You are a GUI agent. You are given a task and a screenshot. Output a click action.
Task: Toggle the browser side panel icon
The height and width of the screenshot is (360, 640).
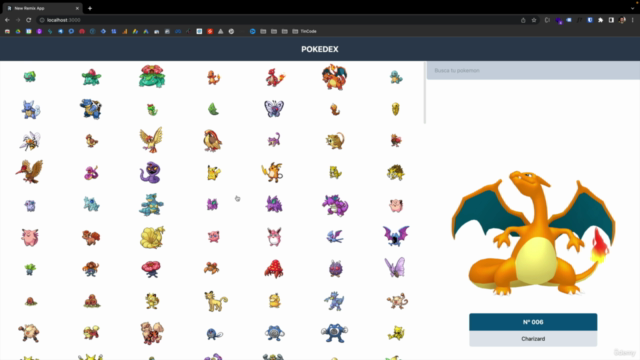pos(611,20)
